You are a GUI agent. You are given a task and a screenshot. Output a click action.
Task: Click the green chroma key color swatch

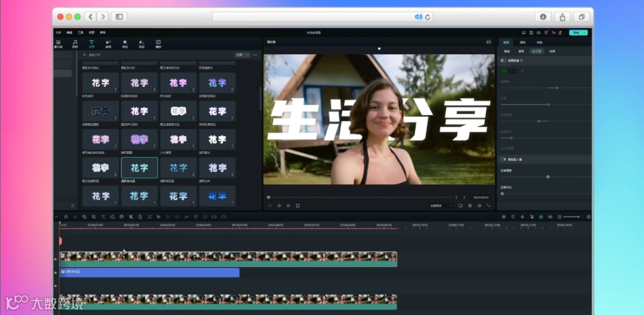504,71
